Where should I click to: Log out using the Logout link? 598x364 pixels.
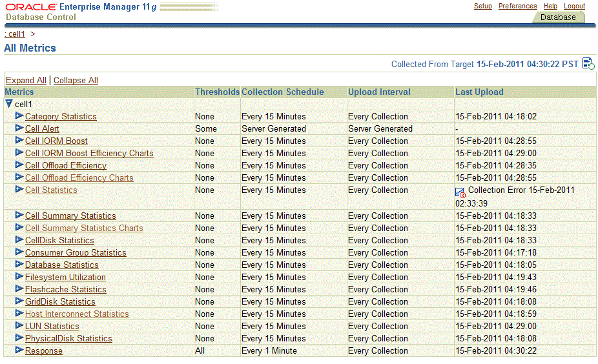pyautogui.click(x=574, y=6)
